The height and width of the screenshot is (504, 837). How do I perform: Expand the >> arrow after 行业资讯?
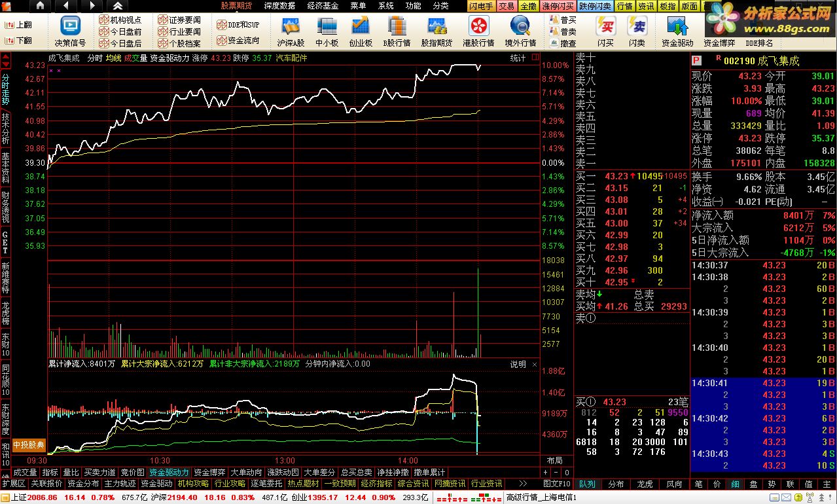point(523,484)
